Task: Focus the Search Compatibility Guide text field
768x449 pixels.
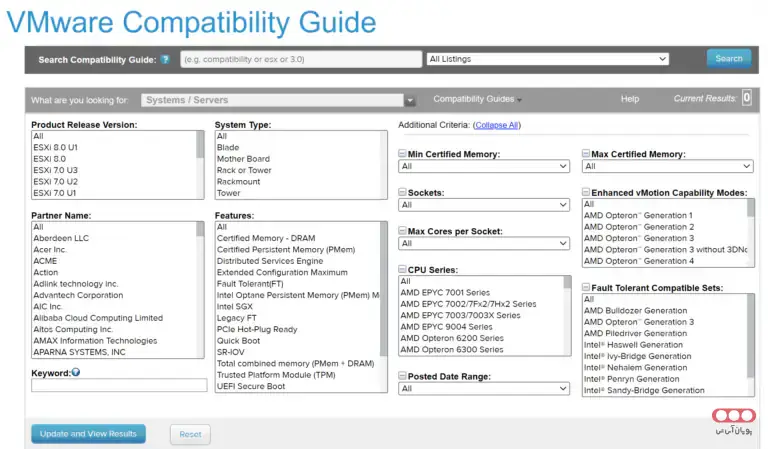Action: click(x=301, y=59)
